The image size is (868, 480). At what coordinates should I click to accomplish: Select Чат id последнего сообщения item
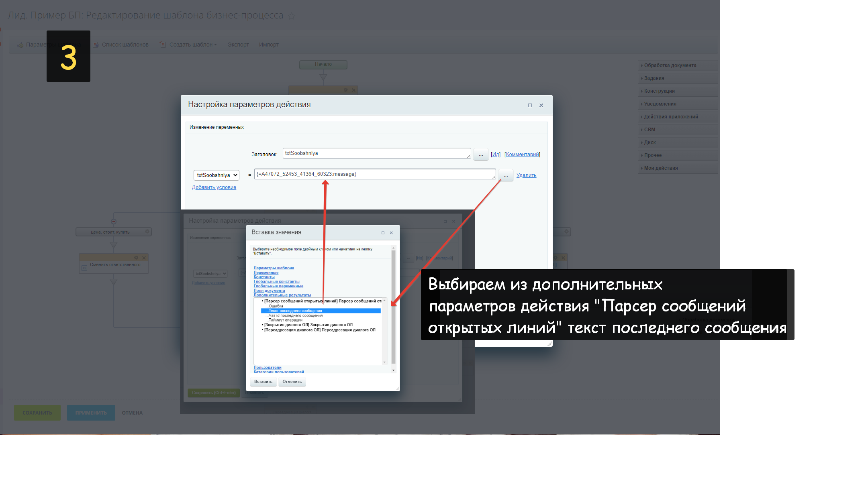click(x=295, y=315)
